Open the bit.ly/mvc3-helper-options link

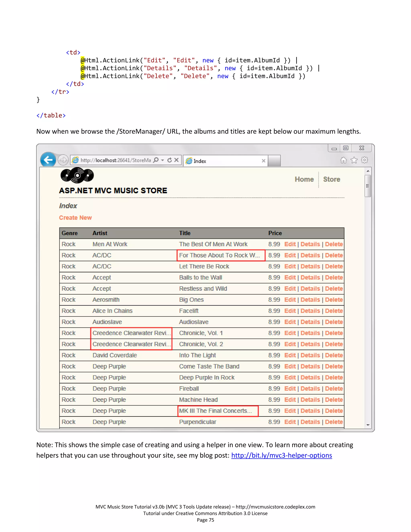[282, 456]
